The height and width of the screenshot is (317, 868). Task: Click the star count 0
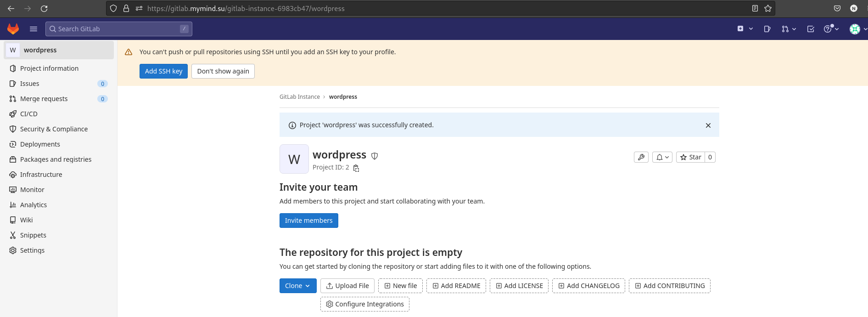click(710, 157)
